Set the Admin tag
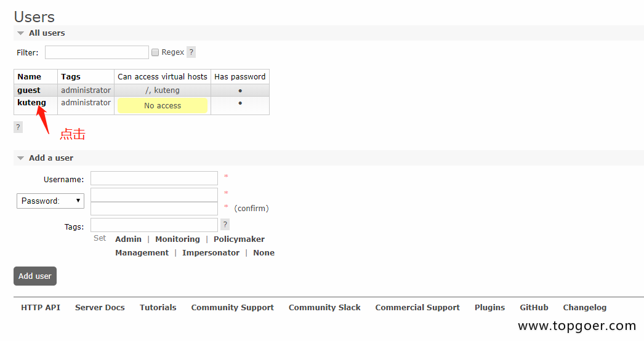Screen dimensions: 644x341 (128, 239)
